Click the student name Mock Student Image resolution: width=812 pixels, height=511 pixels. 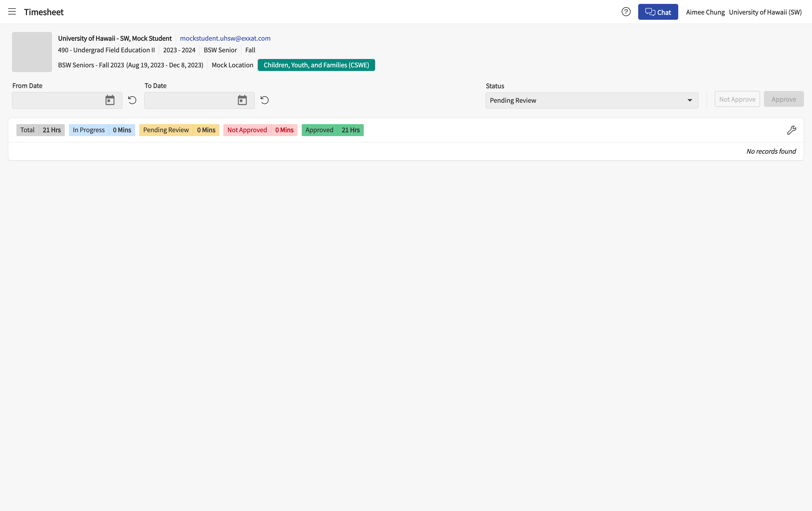pos(115,38)
